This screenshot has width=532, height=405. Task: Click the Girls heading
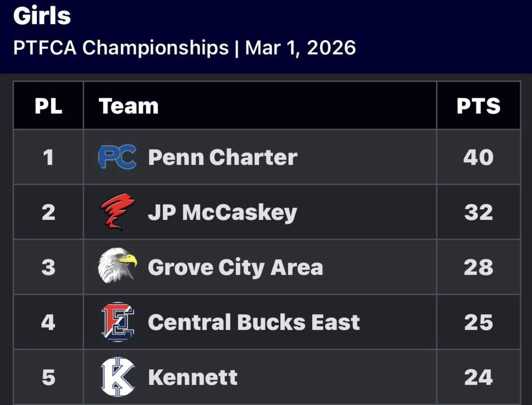click(x=42, y=15)
